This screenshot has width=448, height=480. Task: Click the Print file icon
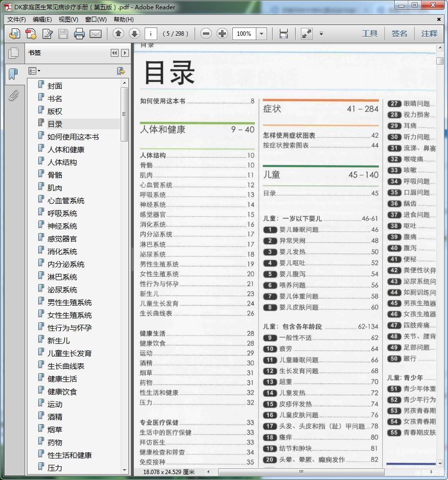[x=79, y=34]
